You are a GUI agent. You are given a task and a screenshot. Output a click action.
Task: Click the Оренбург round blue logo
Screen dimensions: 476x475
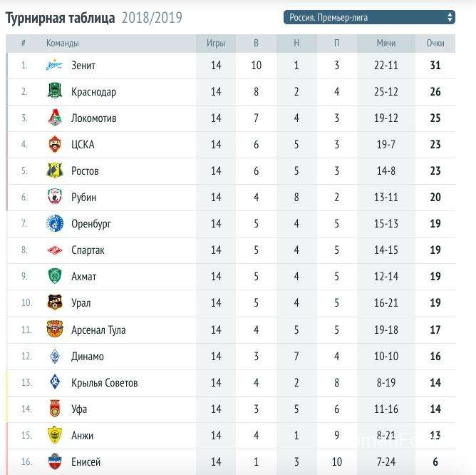tap(55, 223)
